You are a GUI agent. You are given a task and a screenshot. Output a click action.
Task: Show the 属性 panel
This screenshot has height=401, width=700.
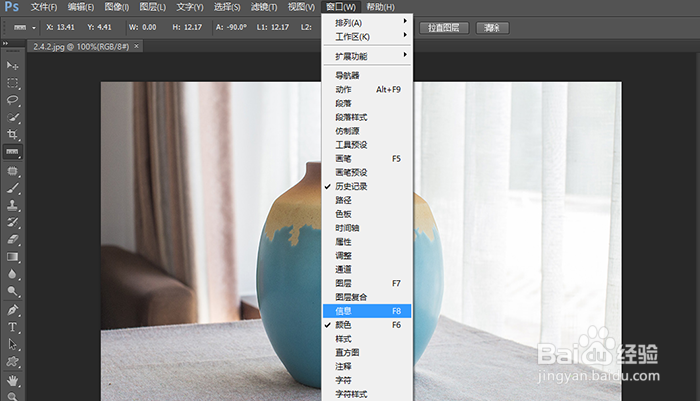coord(367,242)
